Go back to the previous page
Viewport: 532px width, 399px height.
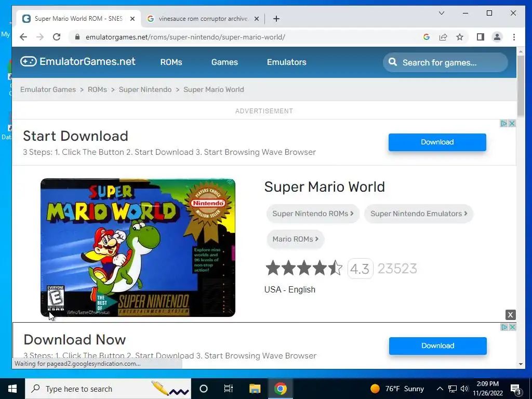23,37
